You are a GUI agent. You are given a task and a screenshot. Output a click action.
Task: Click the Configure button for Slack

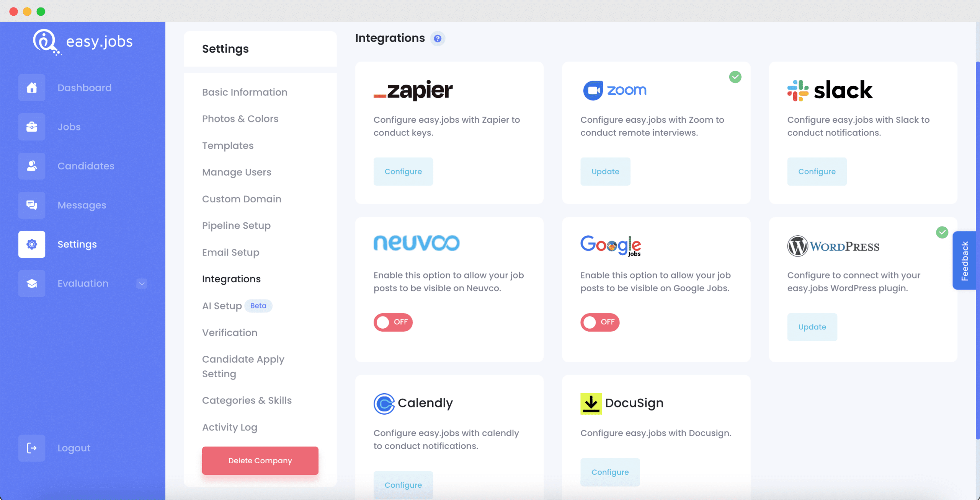pos(817,171)
